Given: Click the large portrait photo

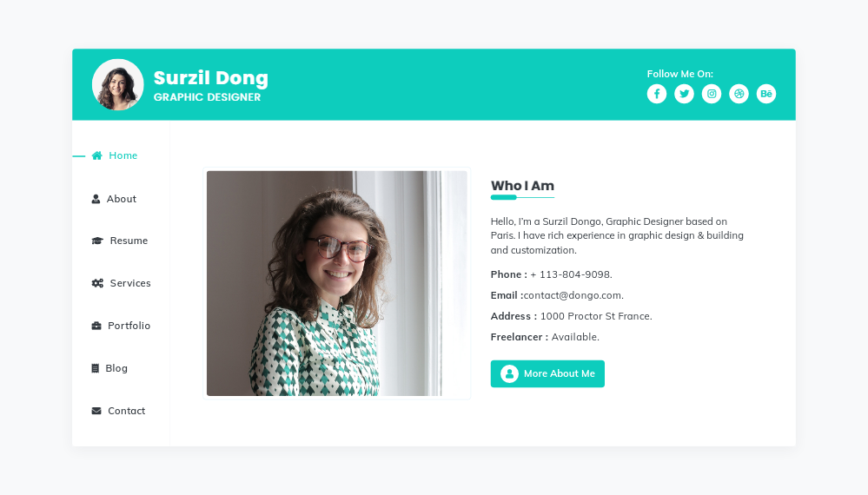Looking at the screenshot, I should pyautogui.click(x=336, y=283).
